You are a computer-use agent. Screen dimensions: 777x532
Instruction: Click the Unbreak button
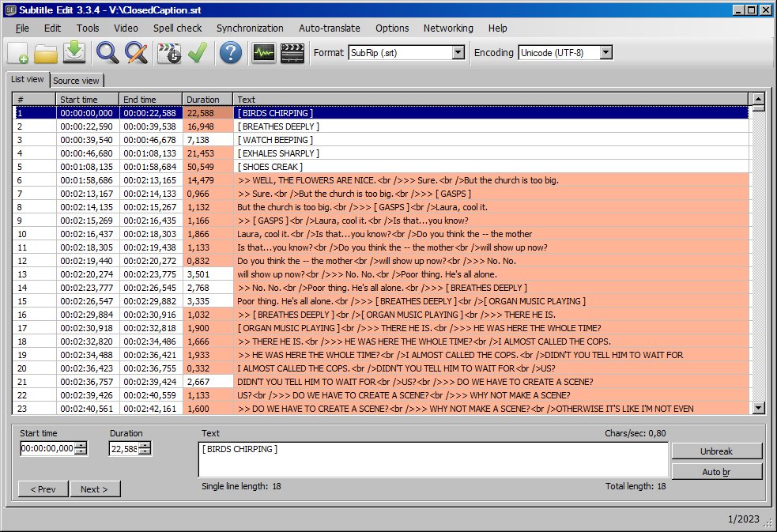pyautogui.click(x=717, y=451)
